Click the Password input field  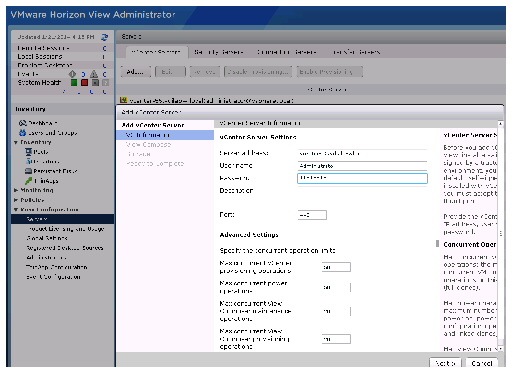point(362,178)
